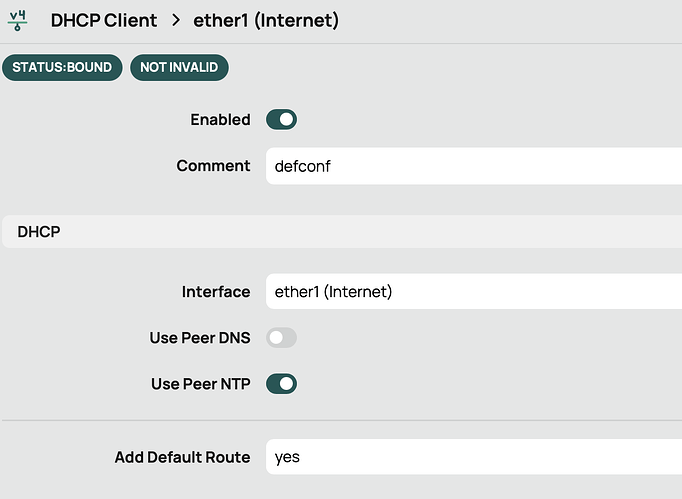The width and height of the screenshot is (682, 499).
Task: Click the NOT INVALID badge
Action: [x=180, y=67]
